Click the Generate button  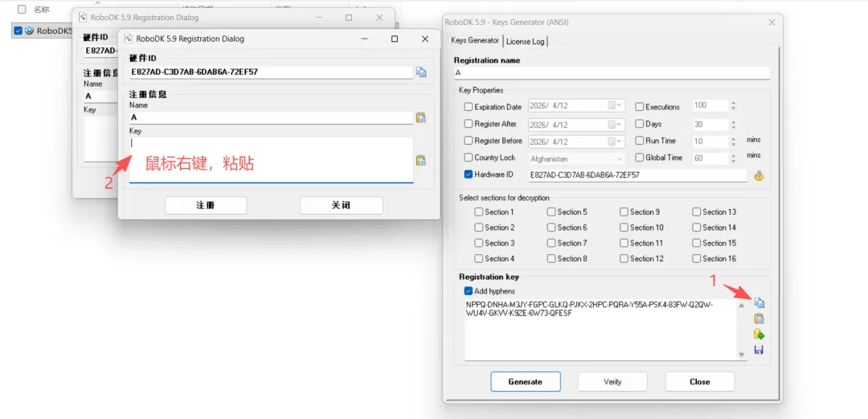[526, 381]
